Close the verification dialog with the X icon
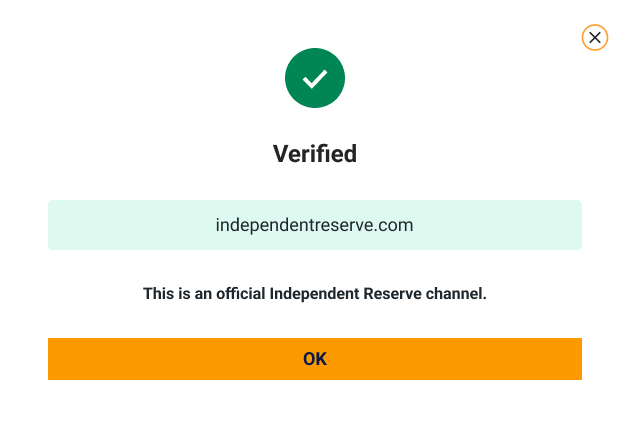This screenshot has height=428, width=630. pyautogui.click(x=595, y=38)
